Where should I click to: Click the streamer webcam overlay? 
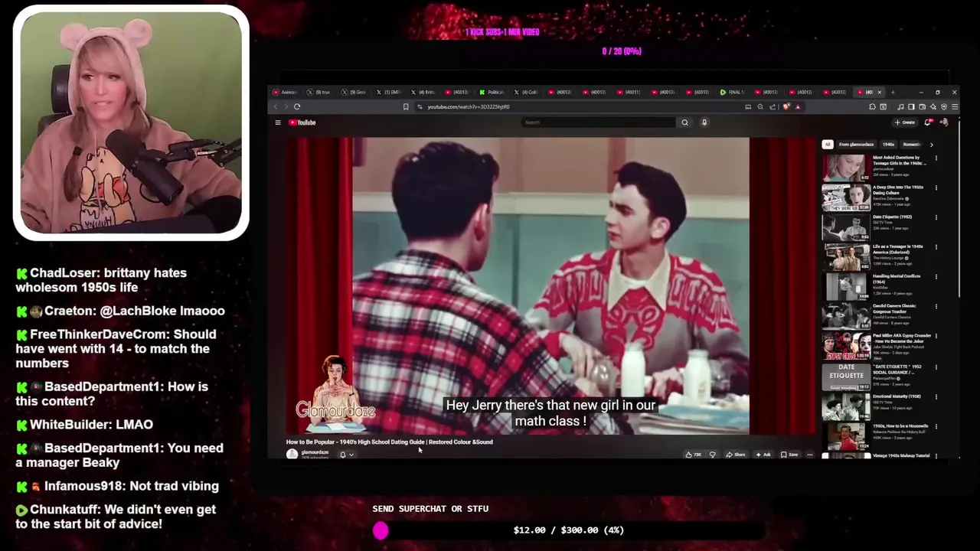(x=131, y=122)
